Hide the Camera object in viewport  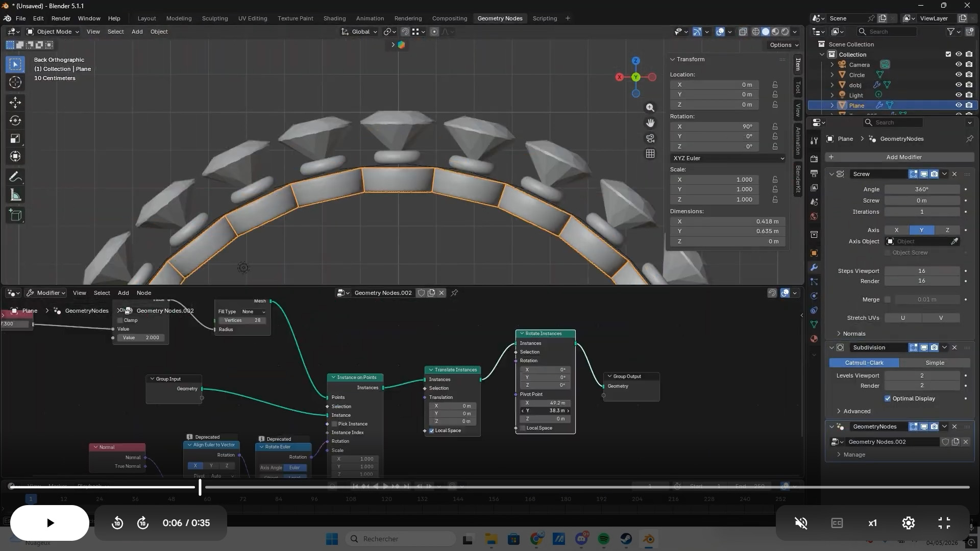(x=959, y=65)
